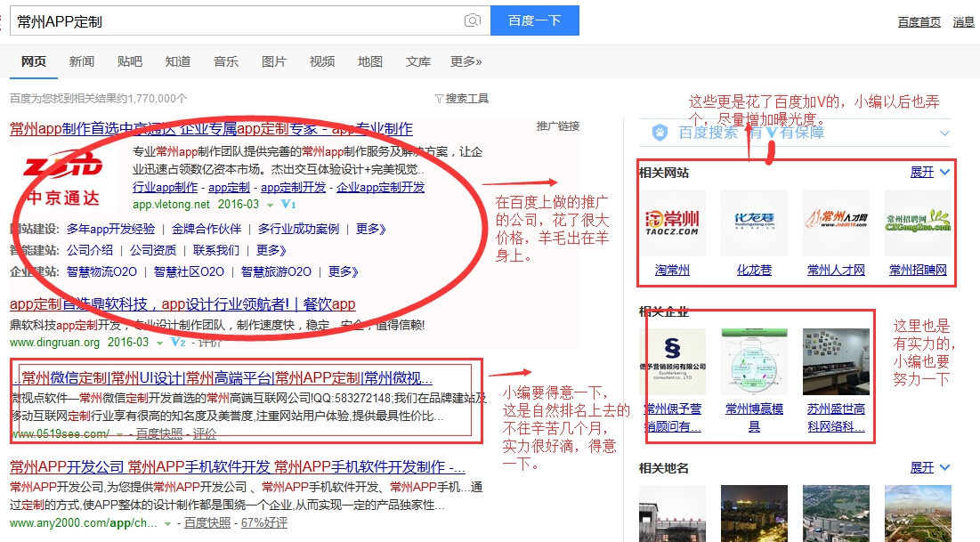Expand dropdown arrow next to app.vletong.net 2016-03

[270, 205]
